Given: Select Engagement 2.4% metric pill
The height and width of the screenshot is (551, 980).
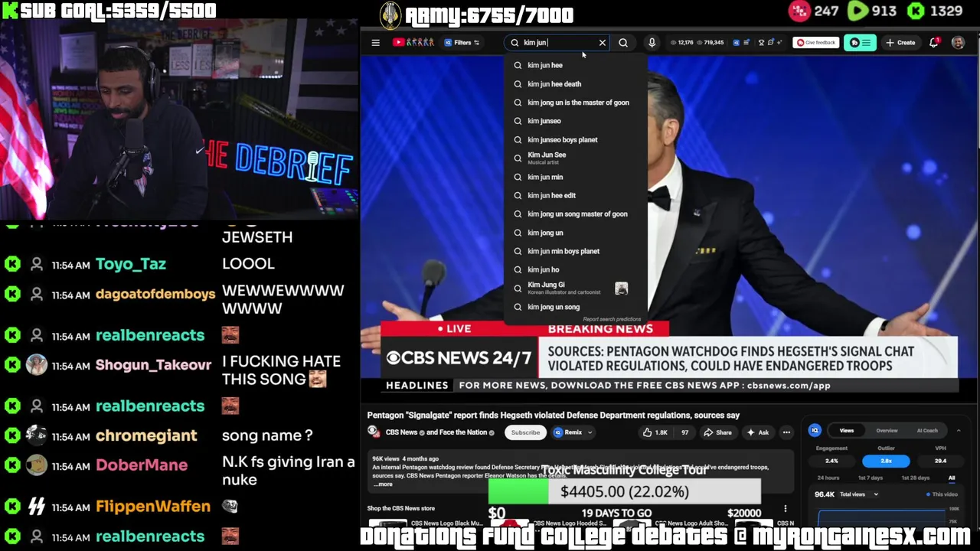Looking at the screenshot, I should point(831,461).
